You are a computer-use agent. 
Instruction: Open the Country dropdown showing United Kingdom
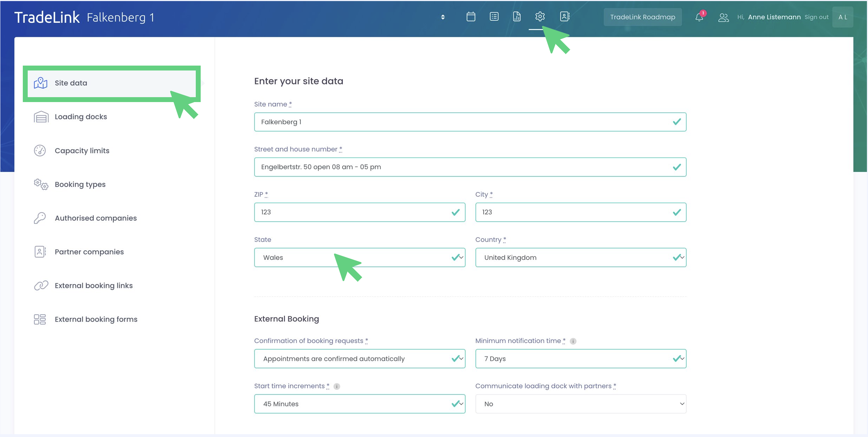coord(580,257)
